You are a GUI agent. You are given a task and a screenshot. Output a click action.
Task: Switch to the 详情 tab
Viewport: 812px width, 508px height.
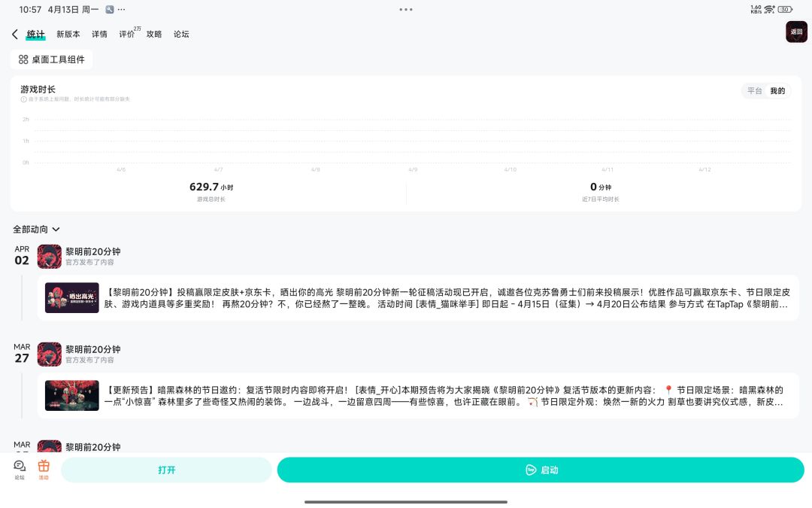pos(99,34)
